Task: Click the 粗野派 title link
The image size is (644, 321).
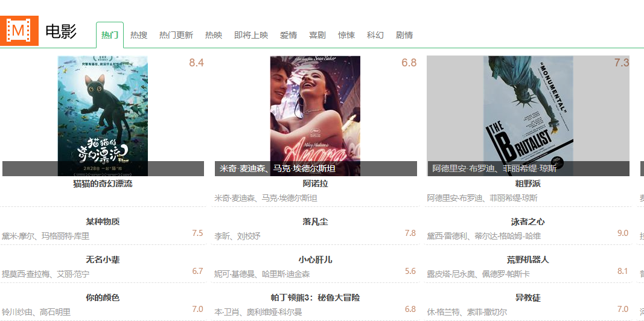Action: coord(528,184)
